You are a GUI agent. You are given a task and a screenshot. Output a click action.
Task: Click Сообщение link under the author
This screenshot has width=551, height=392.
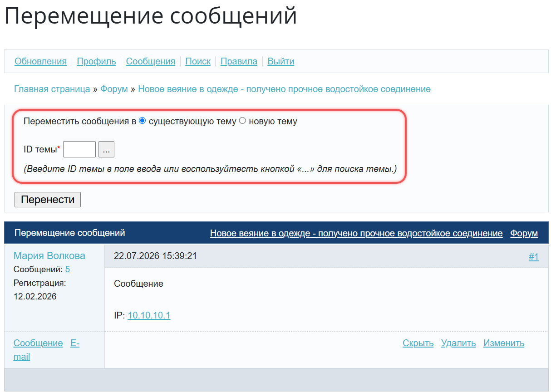(x=38, y=343)
